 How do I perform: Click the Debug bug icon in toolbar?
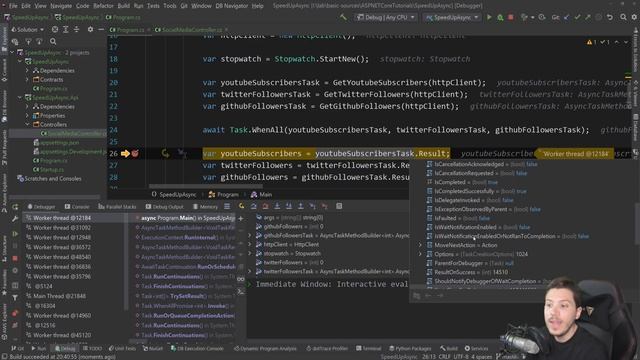click(500, 17)
